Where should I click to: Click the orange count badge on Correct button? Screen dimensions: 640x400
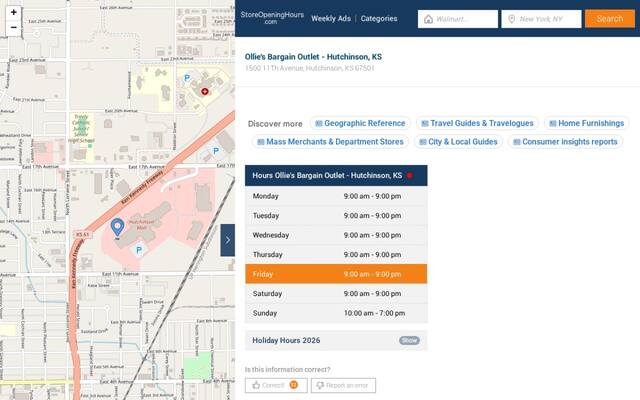pos(293,384)
